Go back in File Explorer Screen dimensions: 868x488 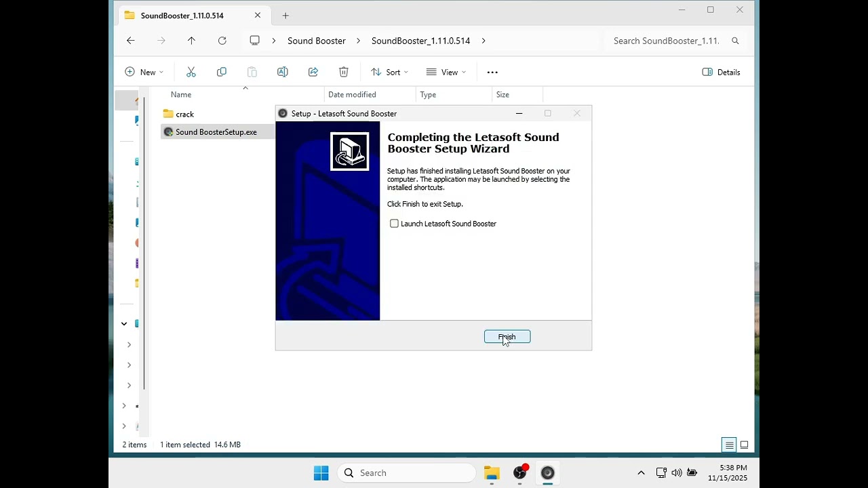[x=131, y=41]
